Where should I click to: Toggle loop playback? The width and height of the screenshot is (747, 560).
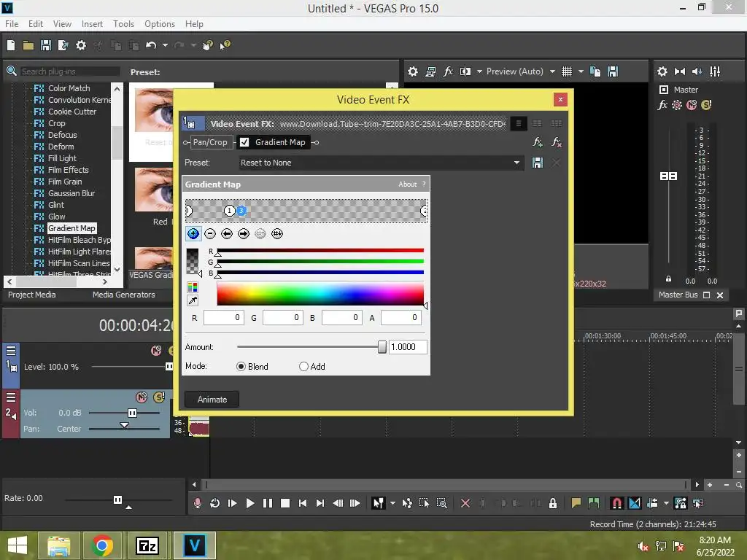[x=215, y=503]
